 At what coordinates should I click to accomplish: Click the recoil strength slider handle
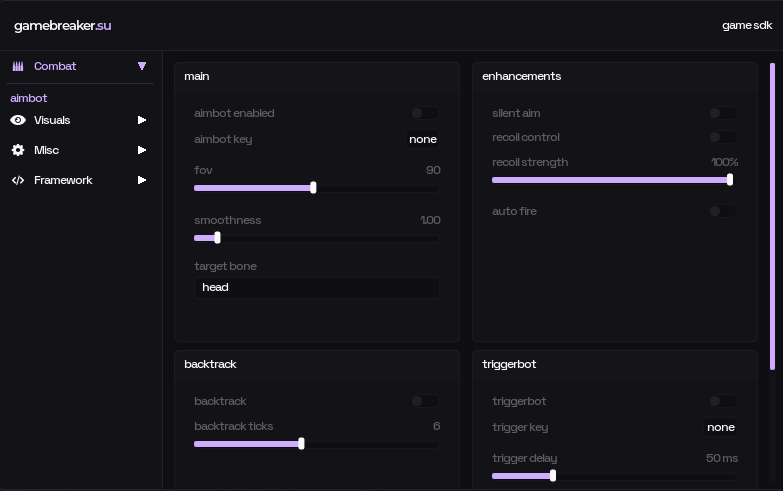730,180
